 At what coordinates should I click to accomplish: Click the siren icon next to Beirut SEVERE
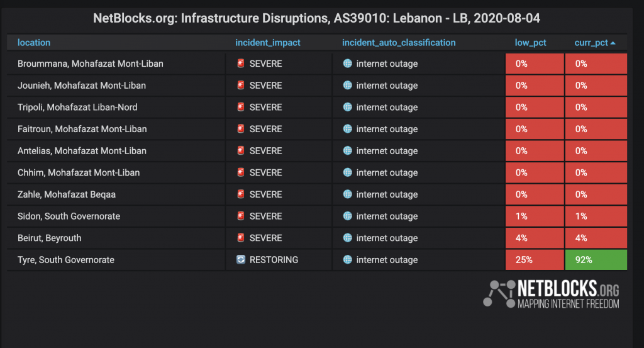(241, 237)
